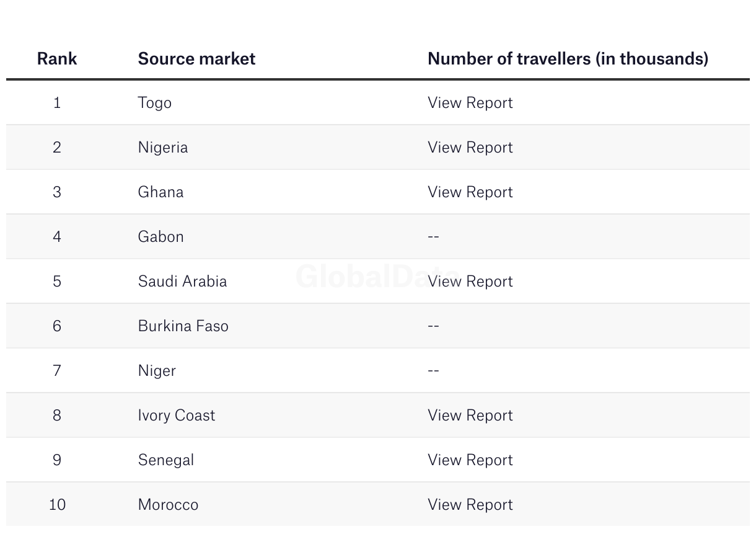The width and height of the screenshot is (756, 552).
Task: Select the Morocco country name
Action: coord(168,505)
